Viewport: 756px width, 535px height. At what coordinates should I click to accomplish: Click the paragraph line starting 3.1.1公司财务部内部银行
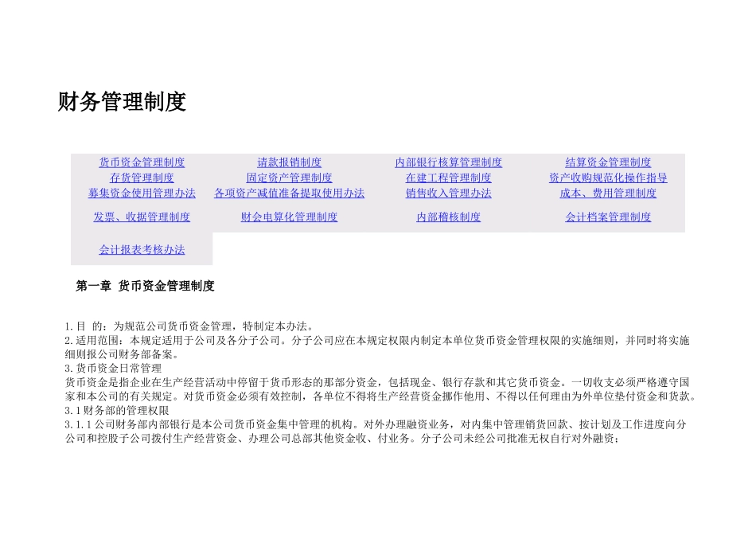point(376,424)
